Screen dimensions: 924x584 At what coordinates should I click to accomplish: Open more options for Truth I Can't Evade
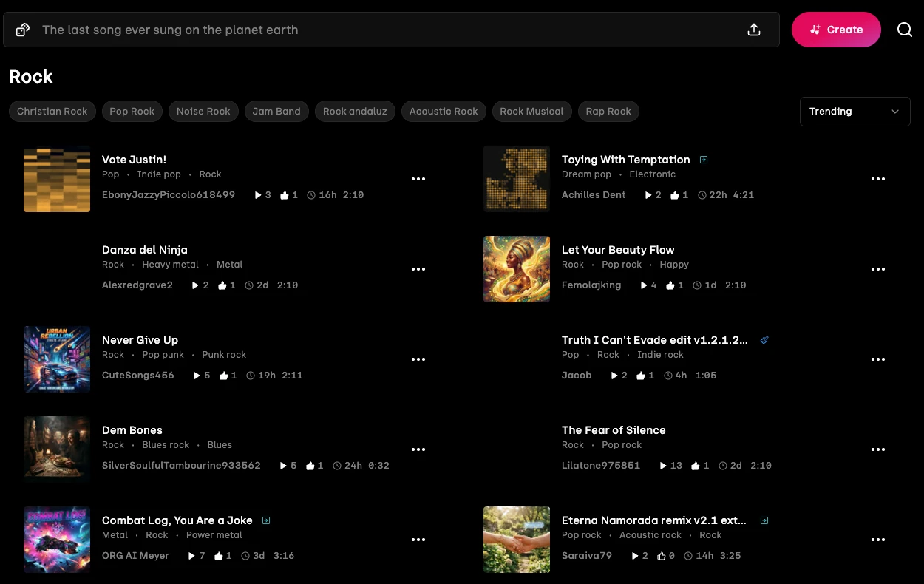[x=878, y=359]
